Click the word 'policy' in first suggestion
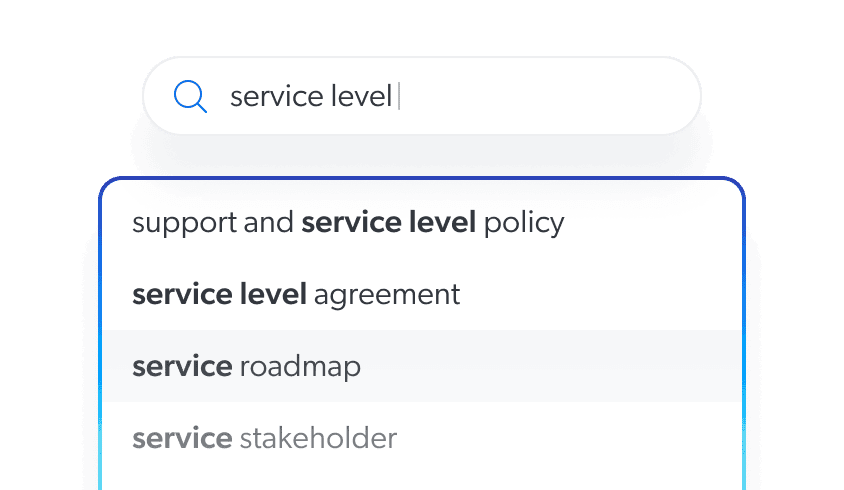The height and width of the screenshot is (490, 844). click(523, 222)
